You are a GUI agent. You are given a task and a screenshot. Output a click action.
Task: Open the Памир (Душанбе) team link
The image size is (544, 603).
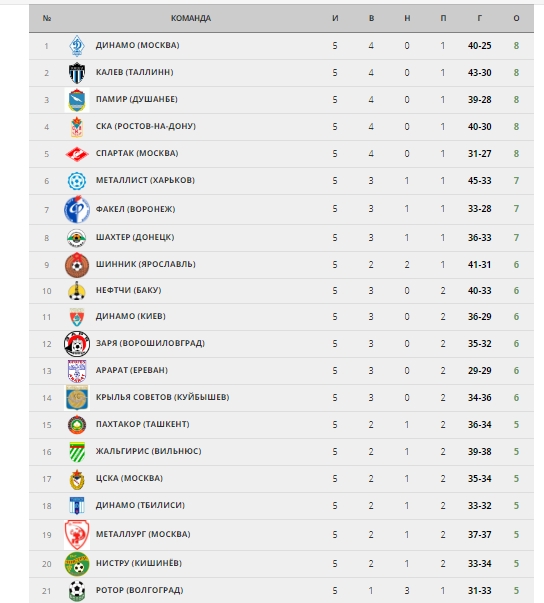(136, 99)
